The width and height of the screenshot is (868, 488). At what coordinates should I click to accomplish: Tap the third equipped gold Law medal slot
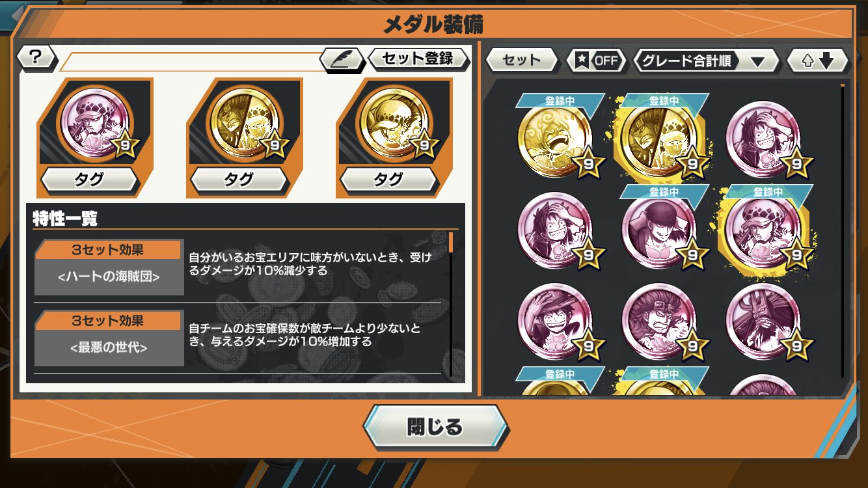395,123
